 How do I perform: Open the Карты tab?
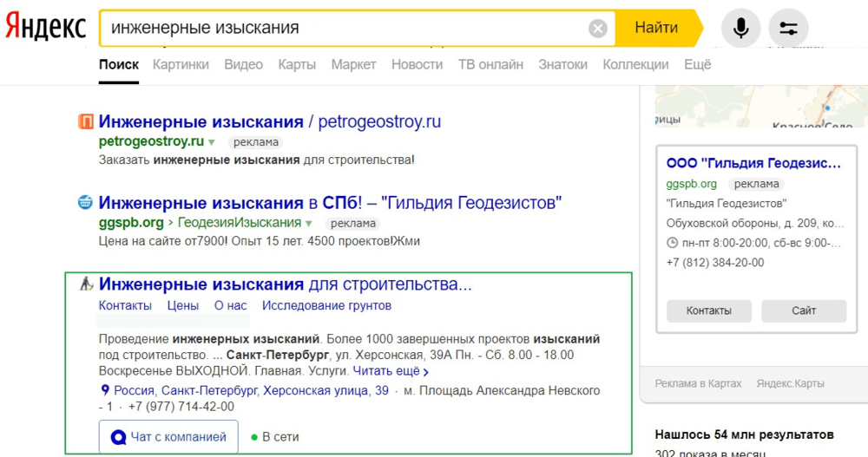(297, 65)
